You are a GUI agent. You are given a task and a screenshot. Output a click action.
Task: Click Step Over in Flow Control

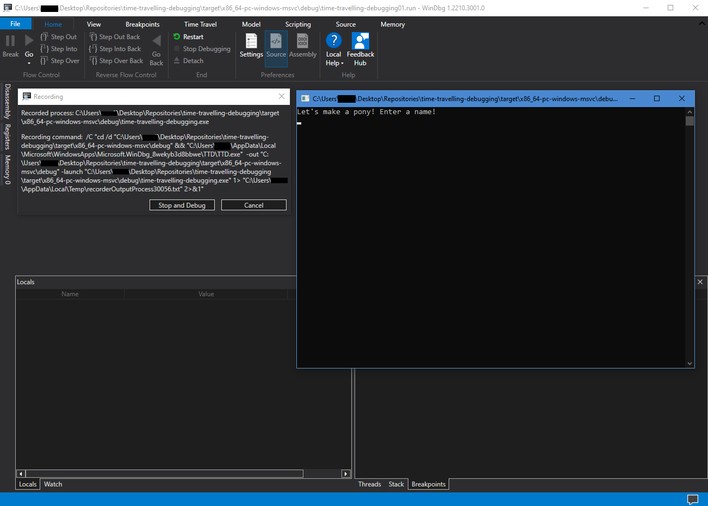coord(60,60)
